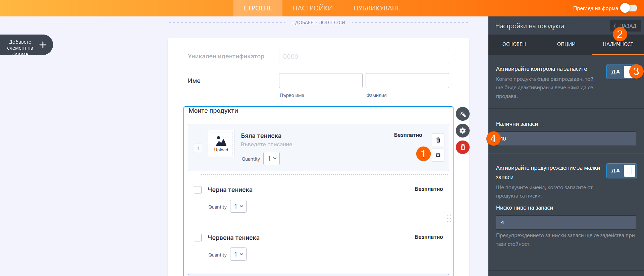Click Добавете елемент на форма button
The height and width of the screenshot is (276, 644).
[26, 45]
